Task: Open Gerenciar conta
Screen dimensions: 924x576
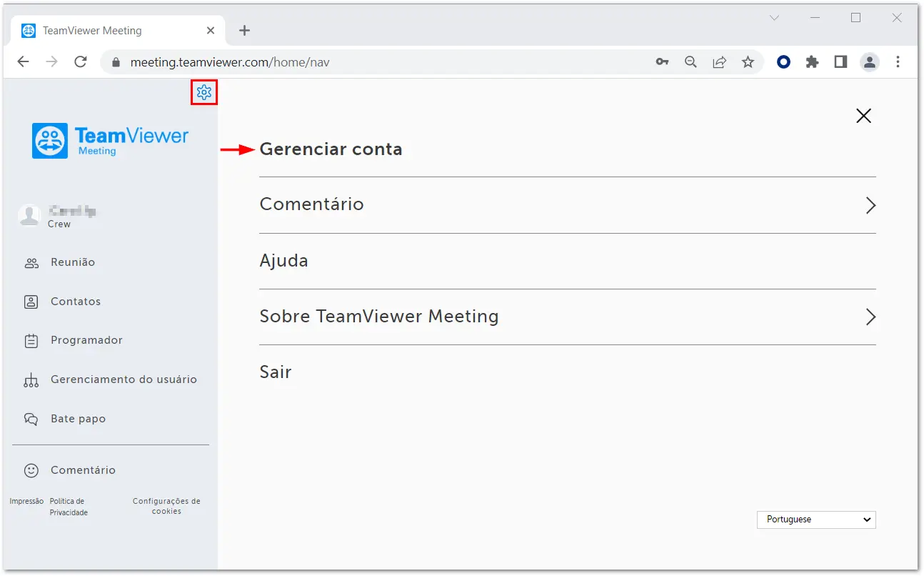Action: pos(331,149)
